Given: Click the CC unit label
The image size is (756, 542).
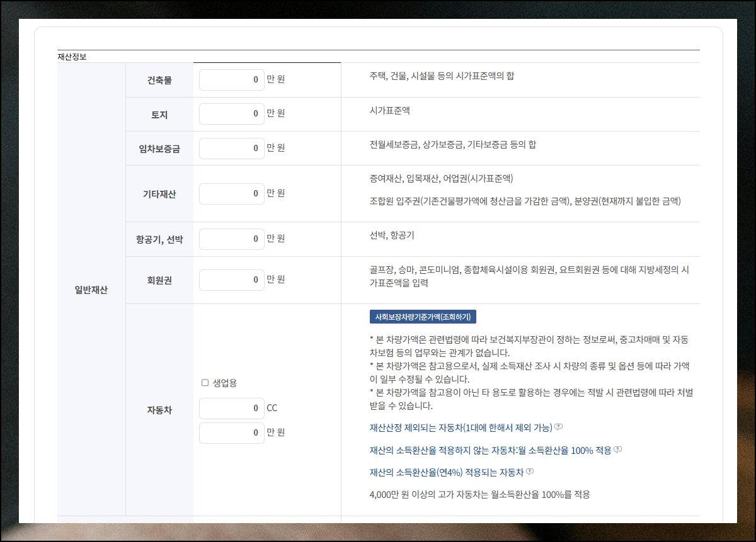Looking at the screenshot, I should pos(272,408).
